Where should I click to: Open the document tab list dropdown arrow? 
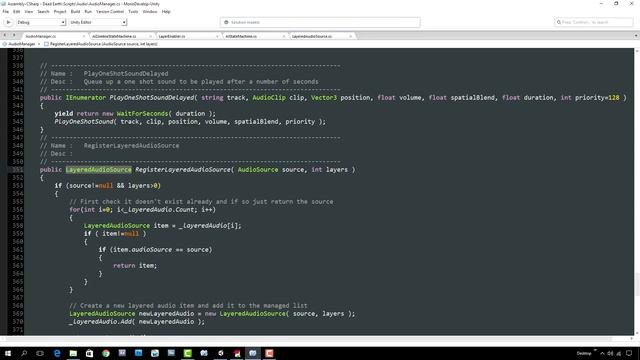coord(636,36)
